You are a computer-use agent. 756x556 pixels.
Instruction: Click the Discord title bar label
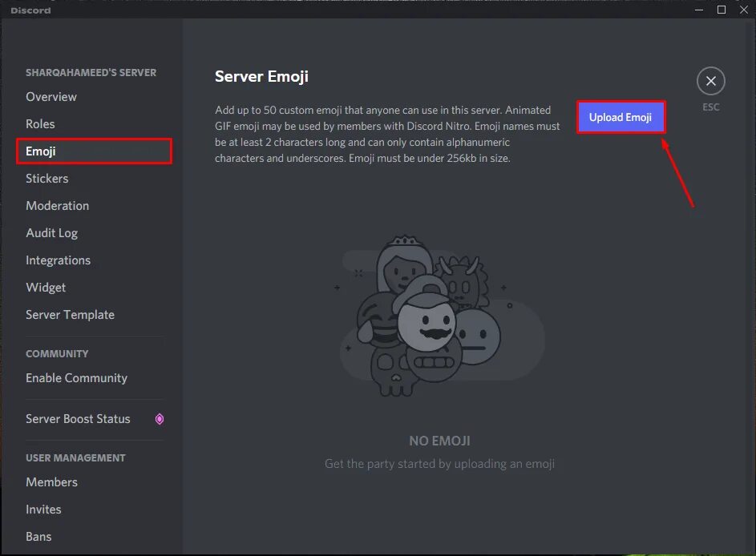pos(30,10)
